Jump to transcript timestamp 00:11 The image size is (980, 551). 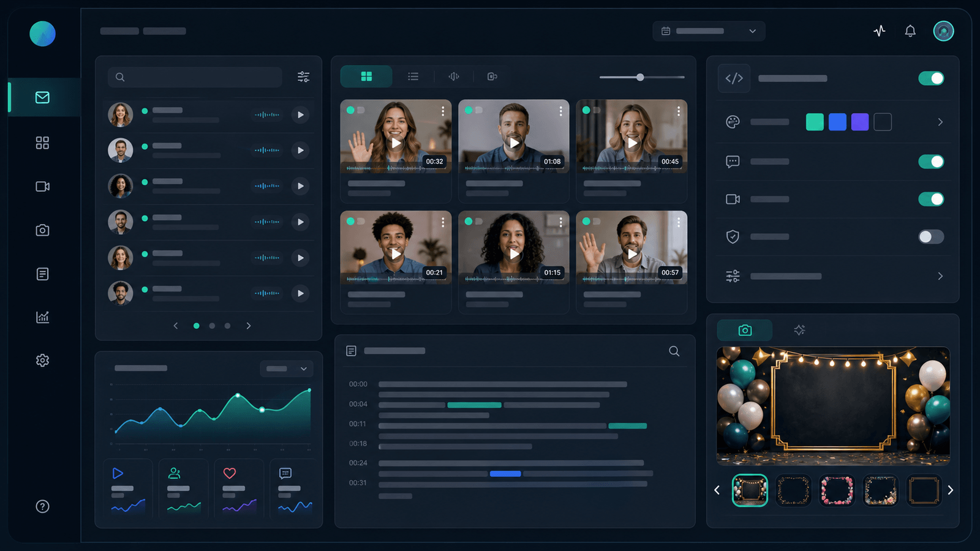[x=358, y=424]
